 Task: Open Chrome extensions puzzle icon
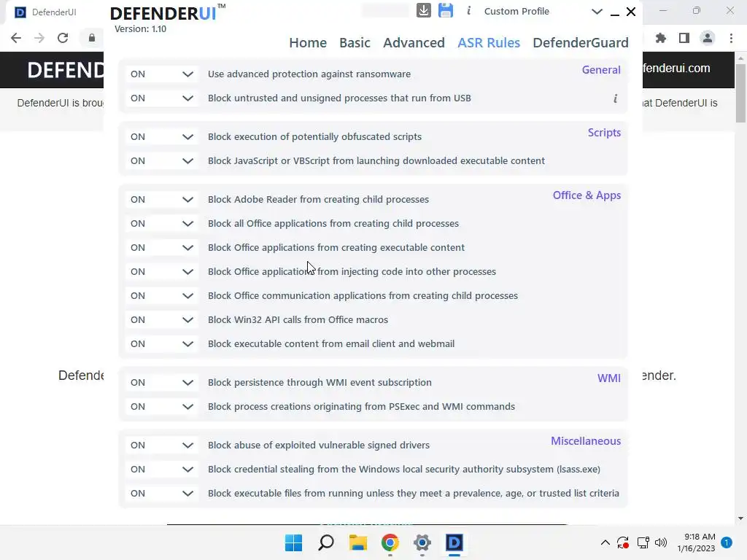coord(661,38)
